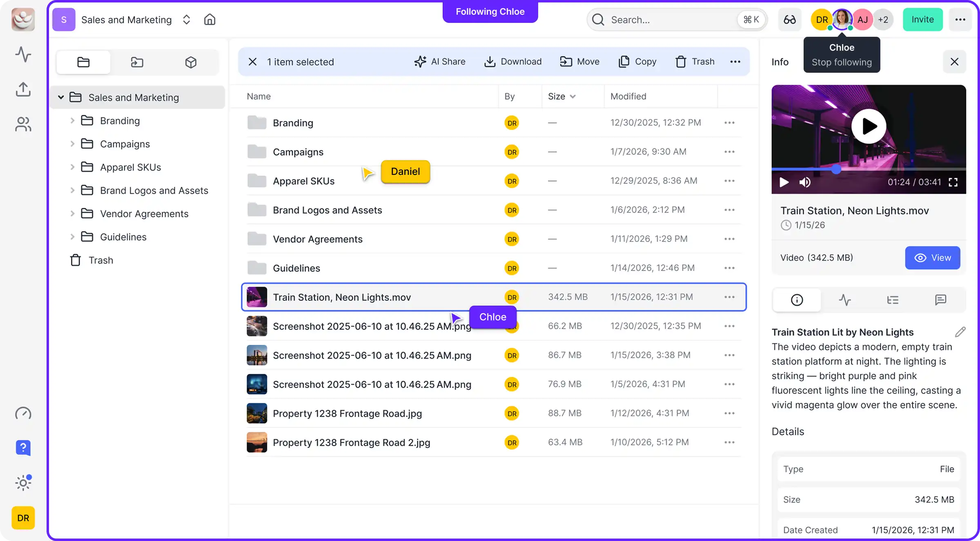This screenshot has height=541, width=980.
Task: Move the selected file
Action: pyautogui.click(x=580, y=62)
